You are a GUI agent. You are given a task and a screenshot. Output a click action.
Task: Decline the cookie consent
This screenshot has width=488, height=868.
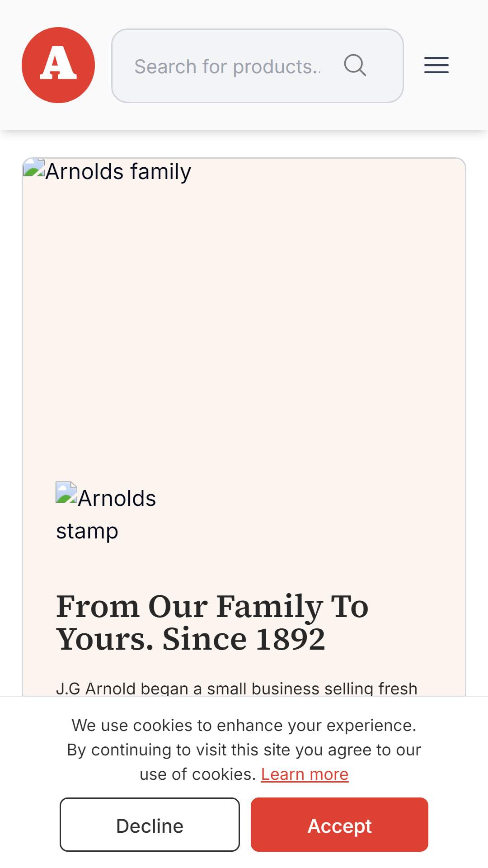(x=150, y=825)
